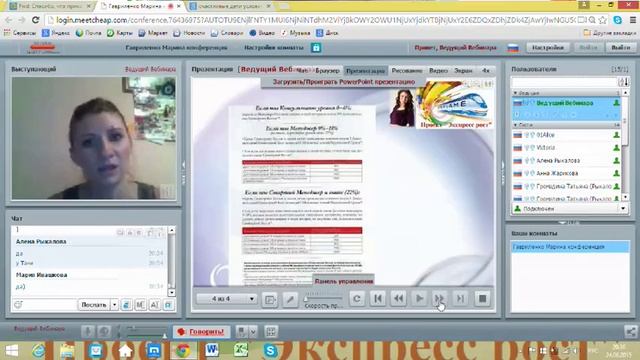Viewport: 640px width, 360px height.
Task: Click the Russian flag language icon in header
Action: [513, 48]
